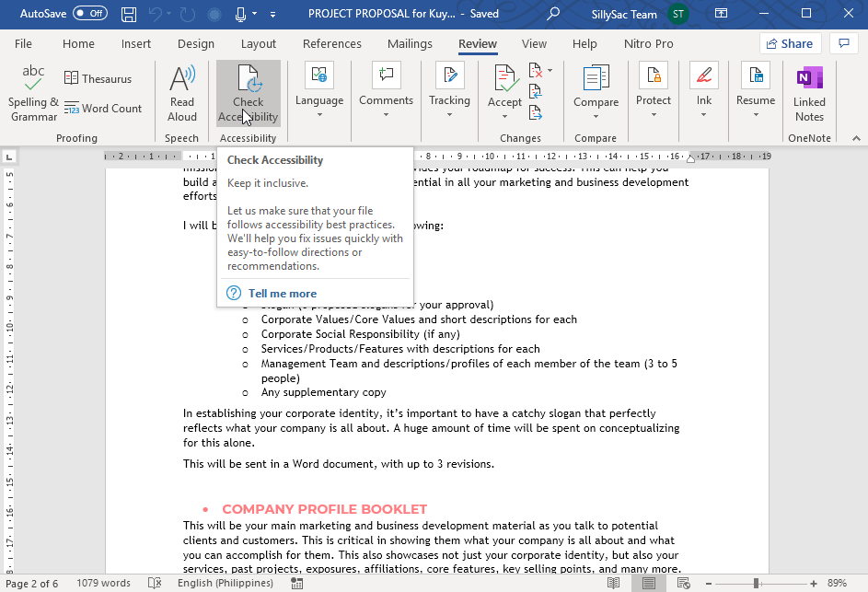Click Tell me more link
868x592 pixels.
(x=283, y=294)
